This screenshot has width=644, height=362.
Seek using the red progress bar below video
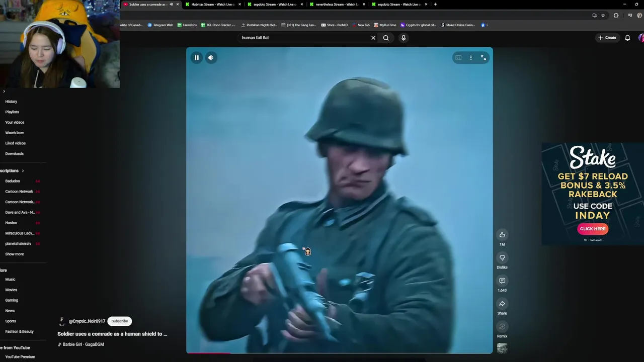coord(340,353)
